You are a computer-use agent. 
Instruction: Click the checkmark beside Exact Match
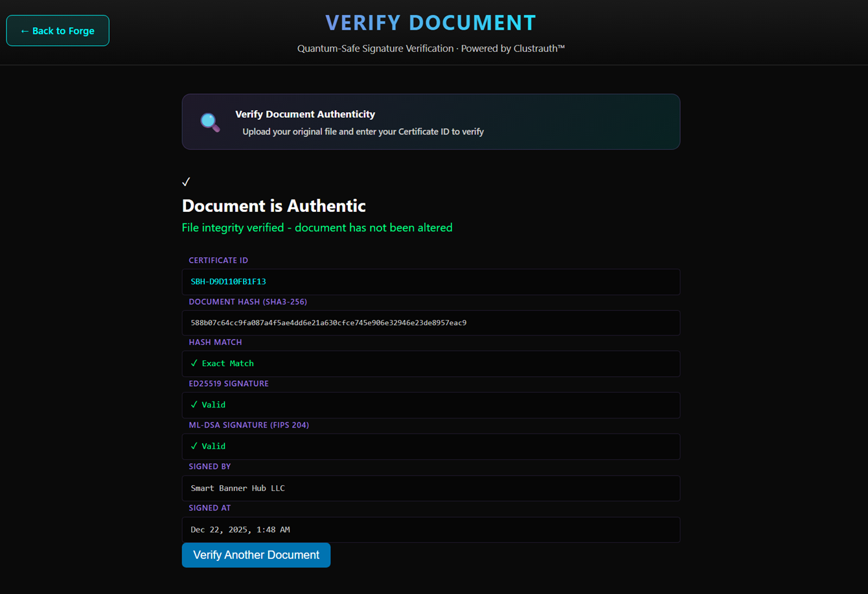(194, 363)
